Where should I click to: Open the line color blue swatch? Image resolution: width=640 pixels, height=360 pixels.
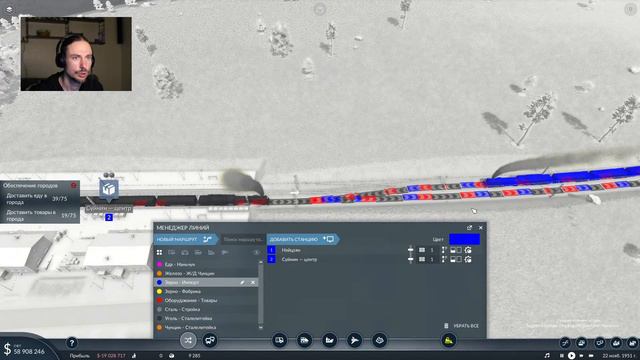(x=464, y=239)
